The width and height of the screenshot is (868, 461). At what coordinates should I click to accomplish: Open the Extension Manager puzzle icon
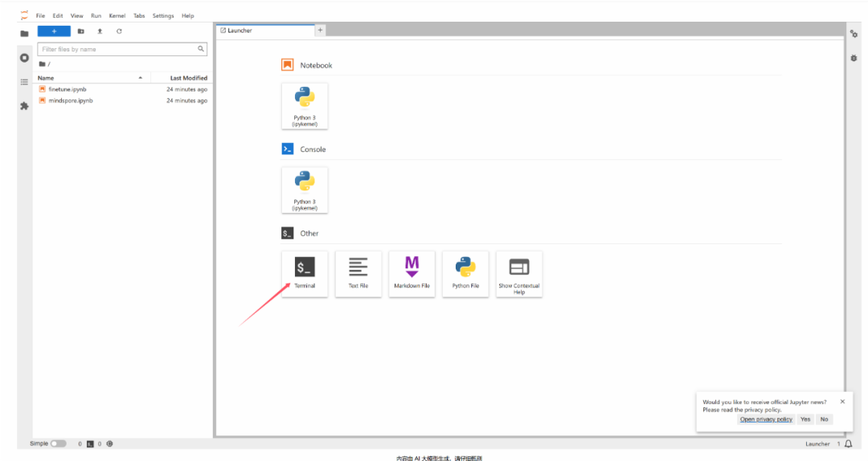click(24, 106)
